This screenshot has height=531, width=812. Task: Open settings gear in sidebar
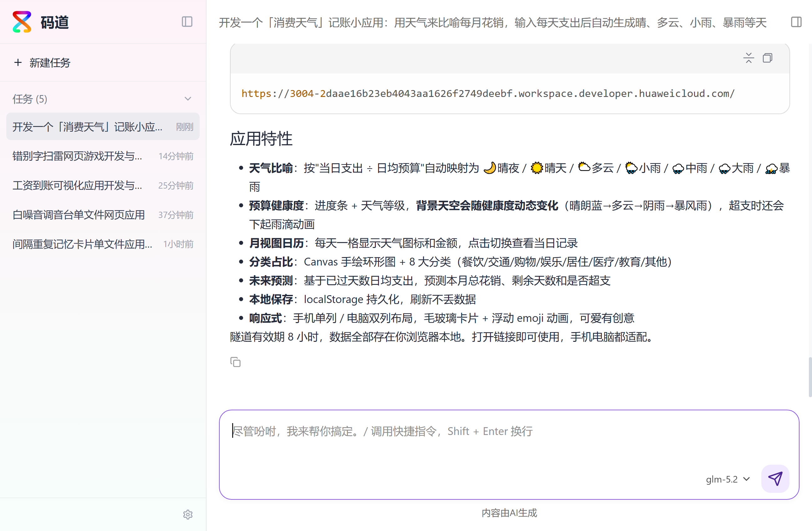coord(188,514)
